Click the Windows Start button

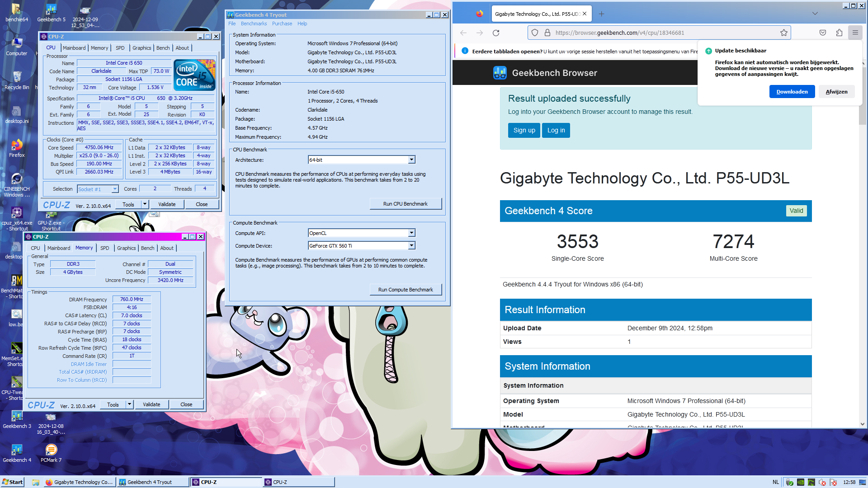[12, 482]
